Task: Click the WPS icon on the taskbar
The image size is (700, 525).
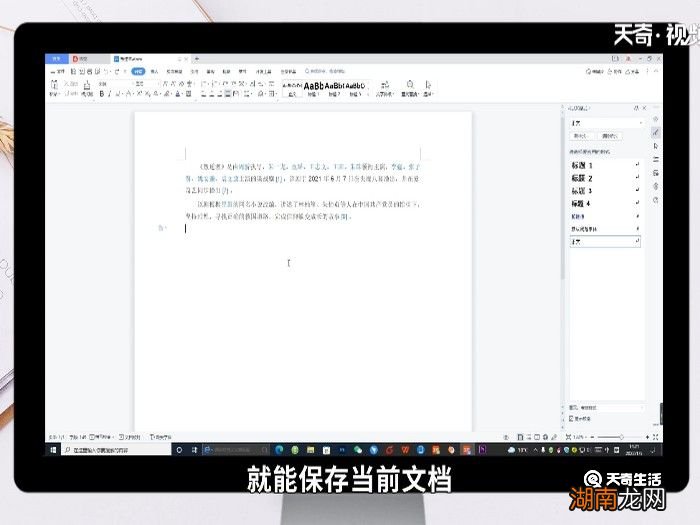Action: (405, 450)
